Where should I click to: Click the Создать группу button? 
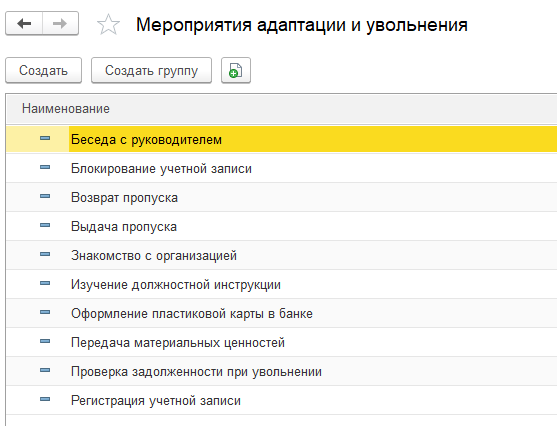(151, 70)
